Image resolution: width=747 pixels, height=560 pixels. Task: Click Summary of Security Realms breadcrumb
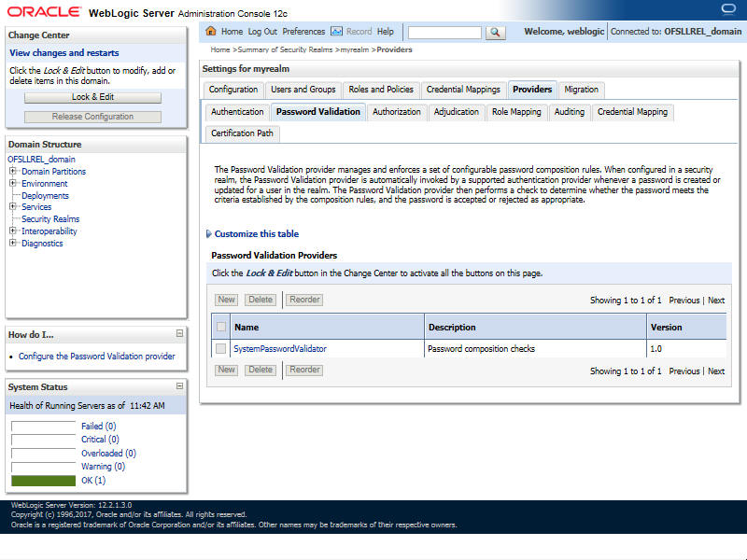pyautogui.click(x=285, y=49)
